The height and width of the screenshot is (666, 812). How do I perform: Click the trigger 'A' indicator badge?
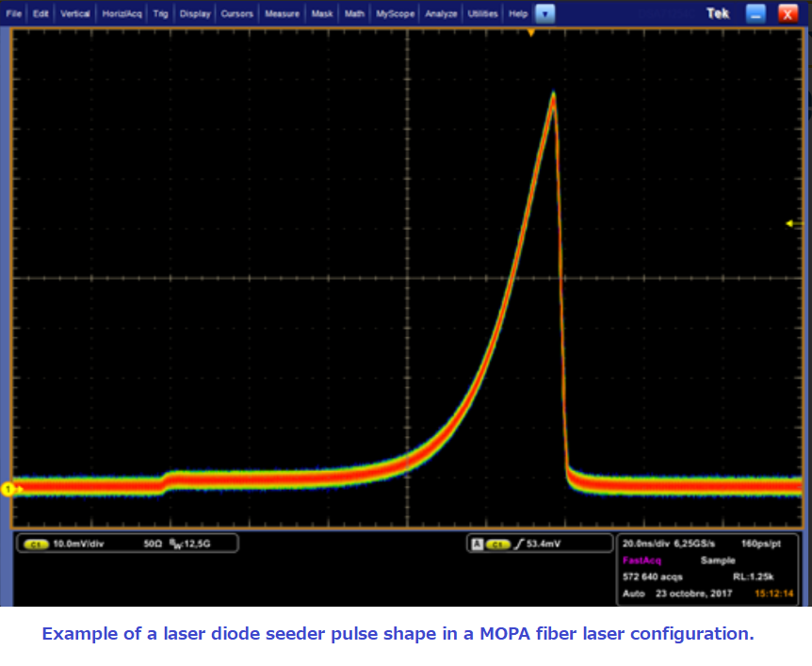click(x=477, y=544)
